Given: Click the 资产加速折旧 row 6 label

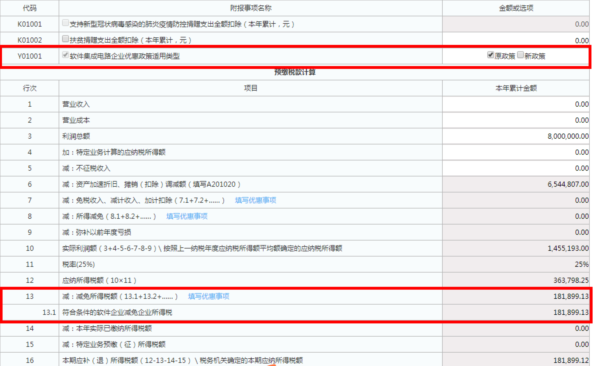Looking at the screenshot, I should 152,184.
